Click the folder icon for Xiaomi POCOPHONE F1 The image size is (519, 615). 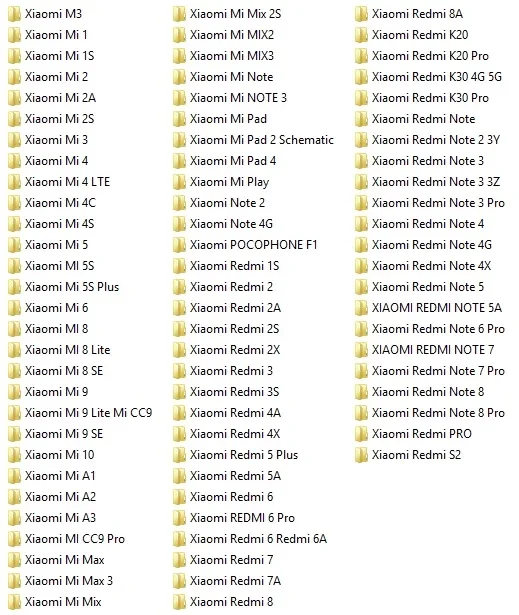(x=179, y=245)
